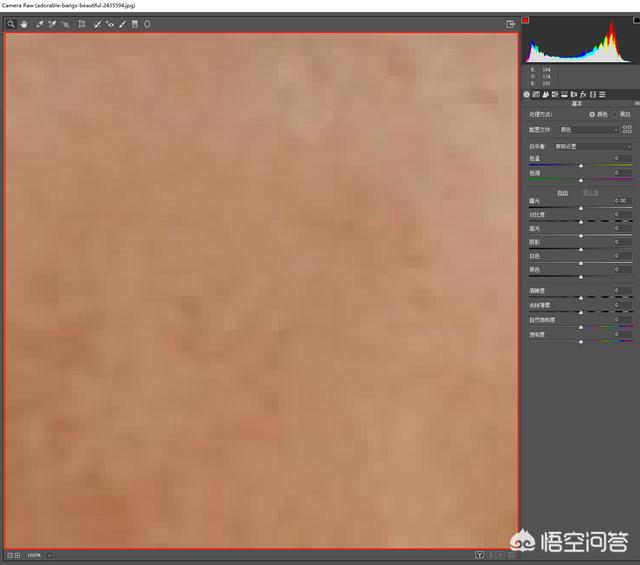Click the 对比度 contrast value field
Image resolution: width=640 pixels, height=565 pixels.
click(622, 214)
